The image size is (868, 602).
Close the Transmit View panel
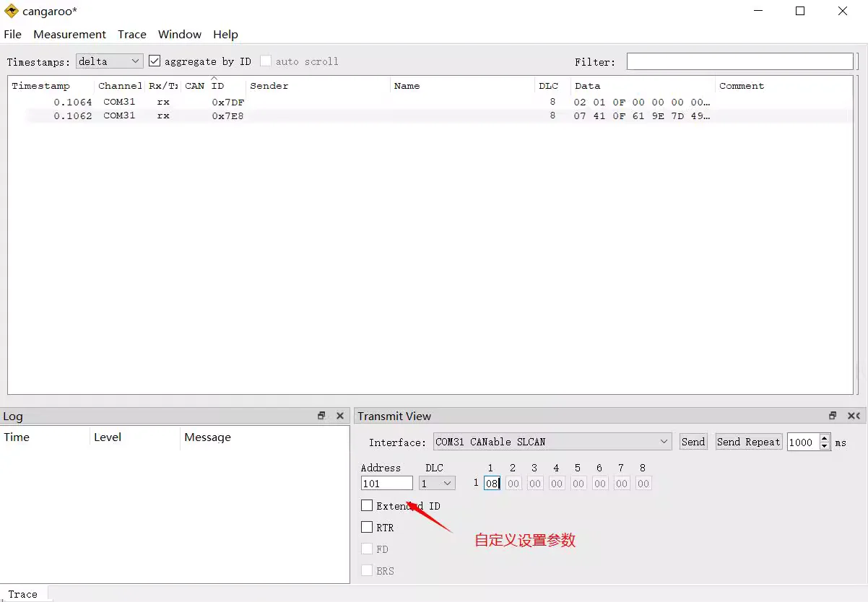[853, 416]
